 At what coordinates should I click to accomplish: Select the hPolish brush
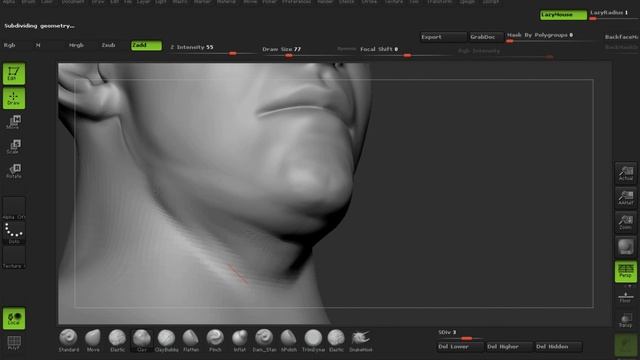(289, 340)
